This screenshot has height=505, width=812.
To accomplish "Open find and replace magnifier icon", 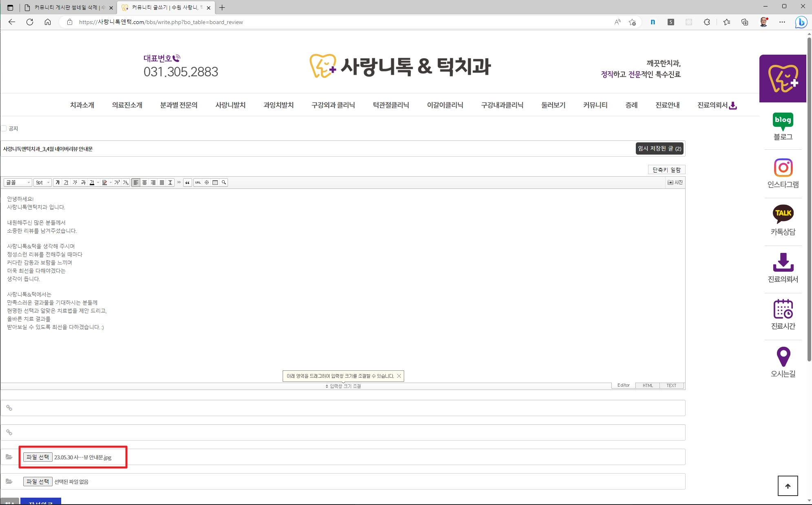I will 224,182.
